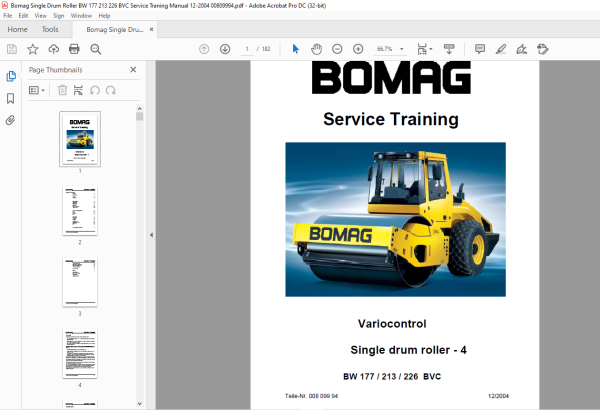Image resolution: width=600 pixels, height=410 pixels.
Task: Rotate pages counterclockwise icon
Action: pos(95,90)
